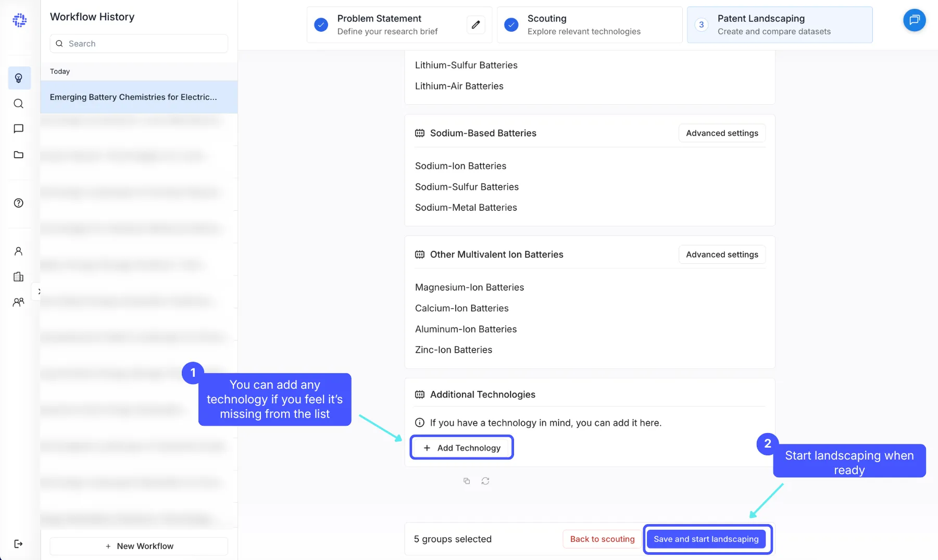Open the user profile icon in sidebar
Image resolution: width=938 pixels, height=560 pixels.
click(19, 251)
